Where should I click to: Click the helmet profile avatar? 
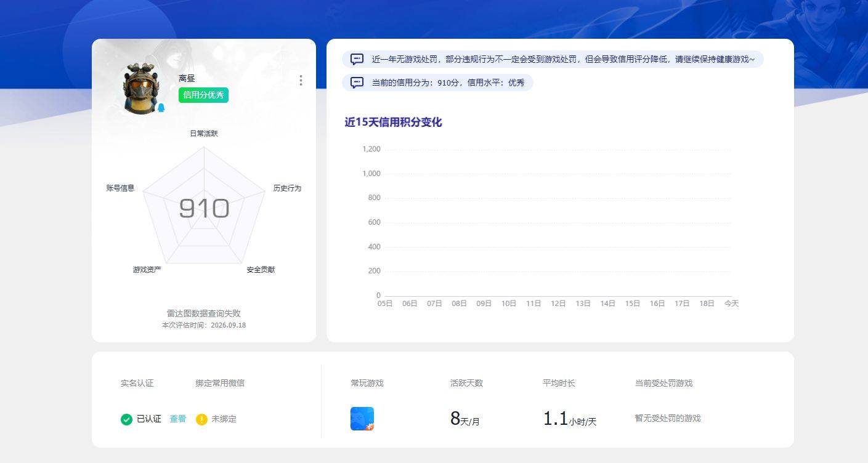point(143,89)
